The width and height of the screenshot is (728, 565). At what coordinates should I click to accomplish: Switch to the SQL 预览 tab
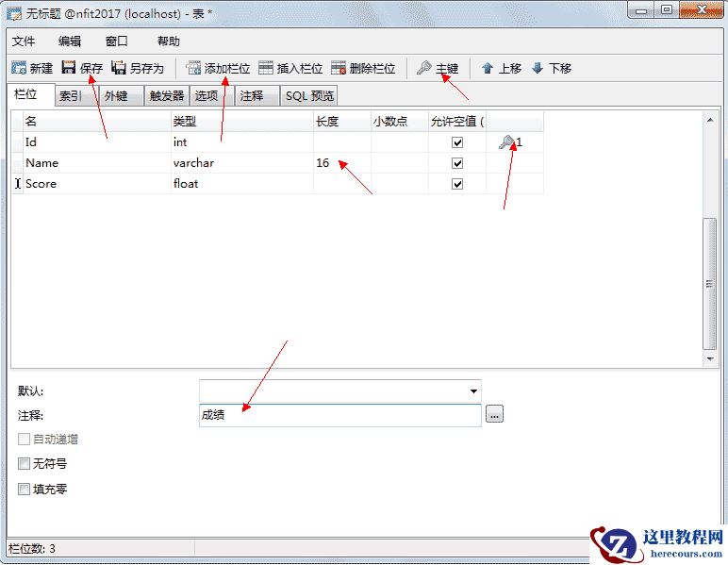pyautogui.click(x=308, y=96)
